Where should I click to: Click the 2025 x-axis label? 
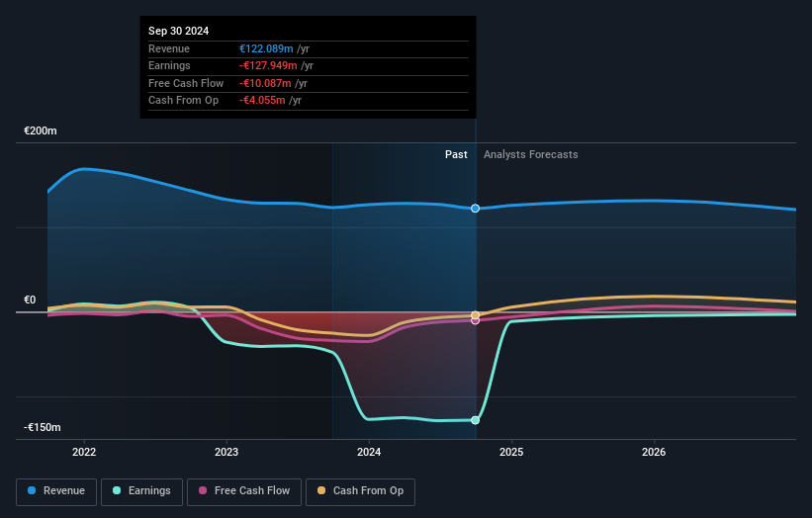tap(511, 452)
